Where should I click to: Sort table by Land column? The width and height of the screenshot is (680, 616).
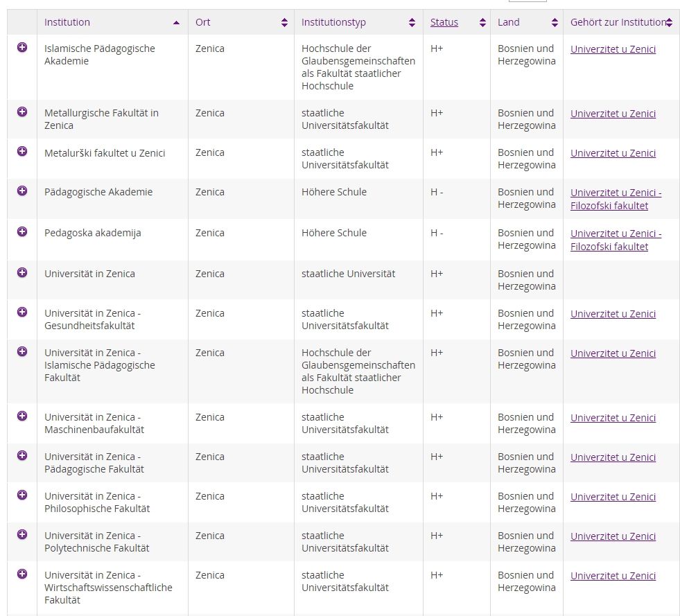pyautogui.click(x=508, y=22)
